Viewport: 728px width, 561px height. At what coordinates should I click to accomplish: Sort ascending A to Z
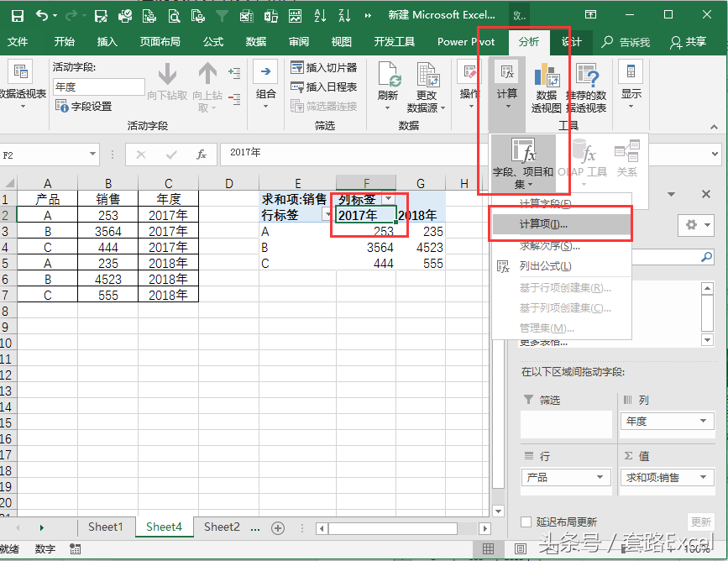(x=320, y=15)
